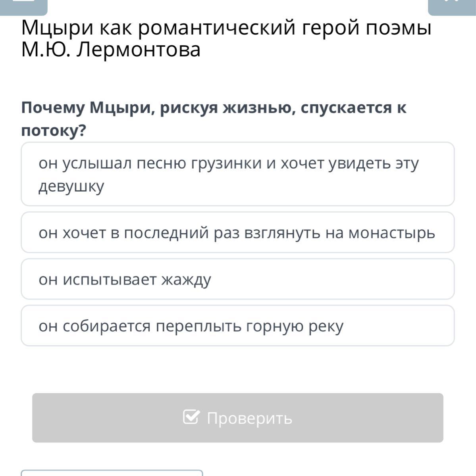This screenshot has height=476, width=476.
Task: Click the word "девушку" in first answer
Action: (71, 186)
